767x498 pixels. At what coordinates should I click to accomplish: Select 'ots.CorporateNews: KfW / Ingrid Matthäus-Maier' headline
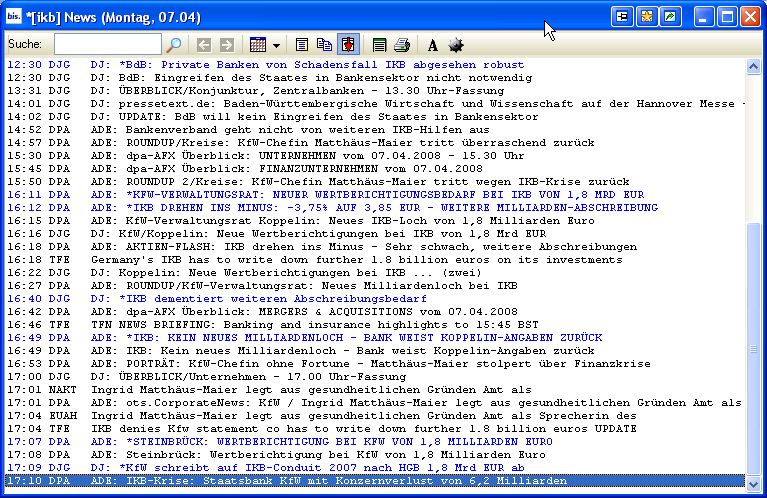[375, 403]
